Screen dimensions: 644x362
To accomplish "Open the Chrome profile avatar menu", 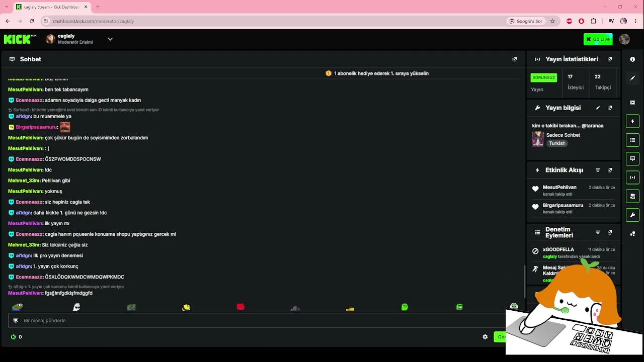I will (623, 21).
